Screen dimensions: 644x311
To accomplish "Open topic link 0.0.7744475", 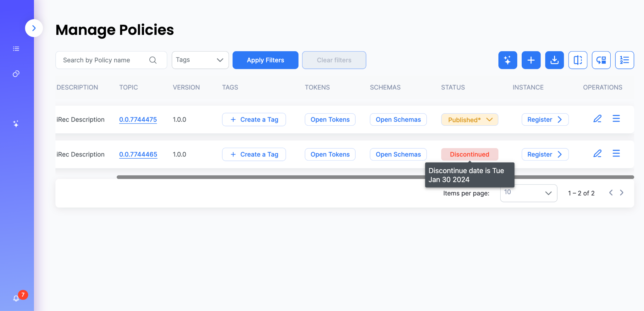I will (138, 120).
